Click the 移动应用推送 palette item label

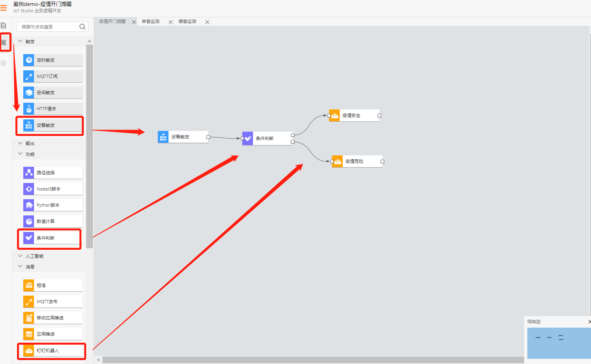[50, 318]
